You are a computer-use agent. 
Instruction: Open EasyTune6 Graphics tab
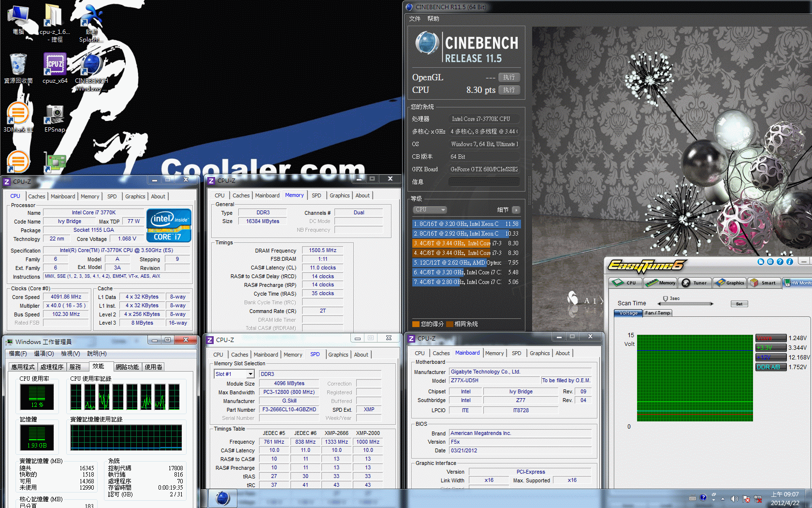click(x=729, y=283)
